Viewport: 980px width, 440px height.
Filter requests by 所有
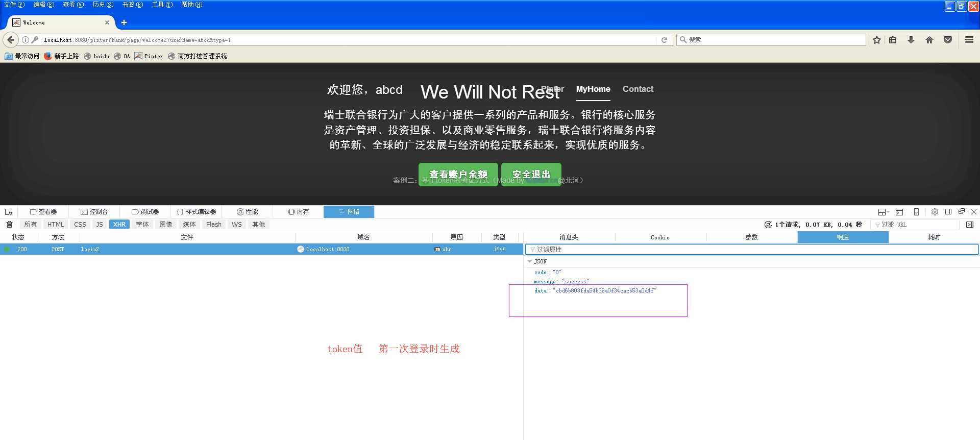pos(31,225)
